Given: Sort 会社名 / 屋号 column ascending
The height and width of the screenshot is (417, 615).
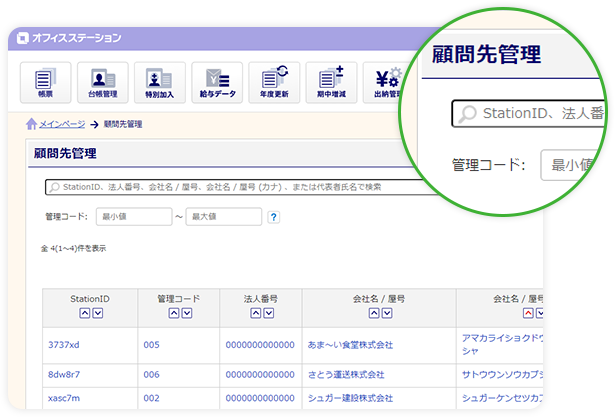Looking at the screenshot, I should point(374,313).
